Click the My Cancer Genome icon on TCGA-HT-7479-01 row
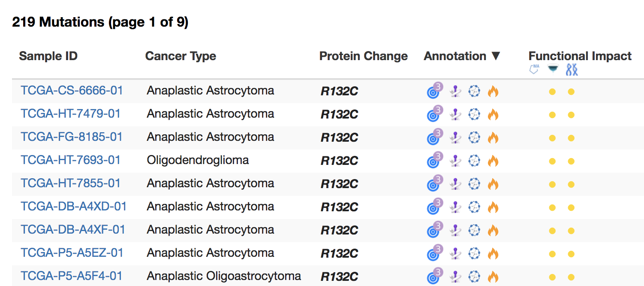This screenshot has width=644, height=286. pyautogui.click(x=455, y=114)
